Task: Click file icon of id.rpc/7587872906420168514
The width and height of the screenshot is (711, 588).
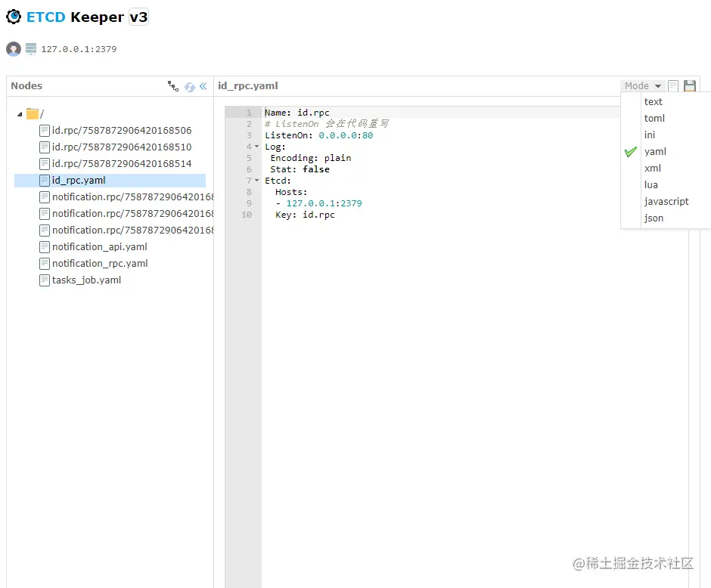Action: [x=45, y=163]
